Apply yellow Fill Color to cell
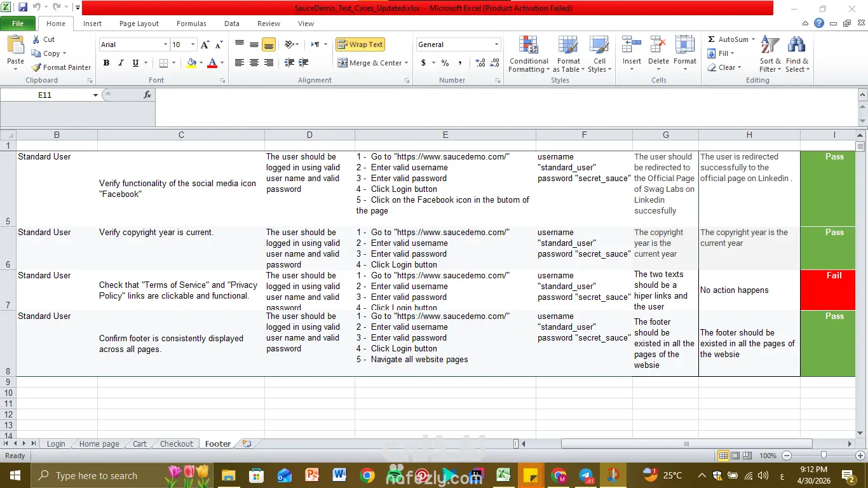The width and height of the screenshot is (868, 488). pyautogui.click(x=191, y=63)
